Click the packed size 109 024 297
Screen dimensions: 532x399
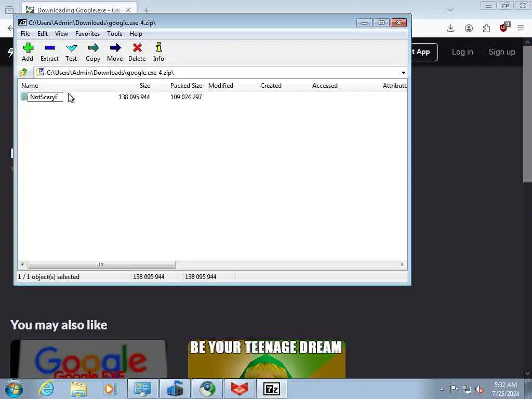pyautogui.click(x=186, y=97)
